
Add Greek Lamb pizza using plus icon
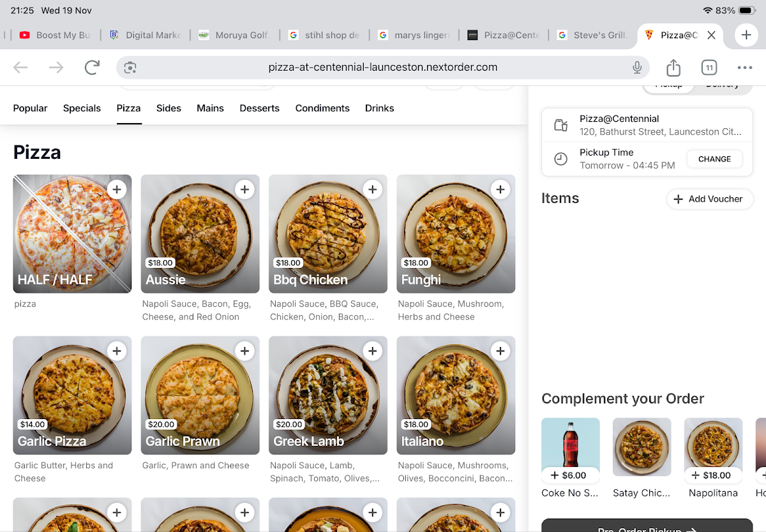(373, 351)
